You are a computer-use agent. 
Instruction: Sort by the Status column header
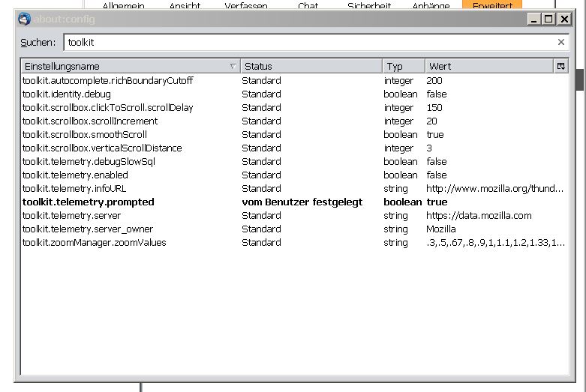pos(311,67)
